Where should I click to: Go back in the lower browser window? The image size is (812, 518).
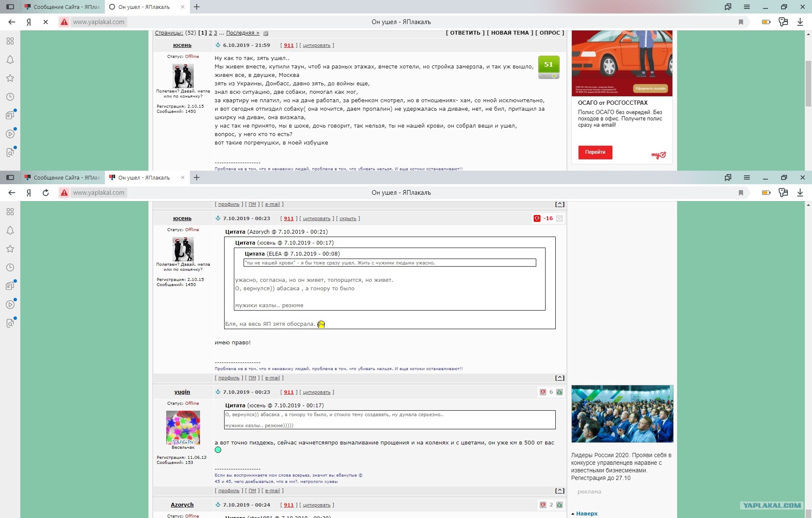(x=12, y=193)
